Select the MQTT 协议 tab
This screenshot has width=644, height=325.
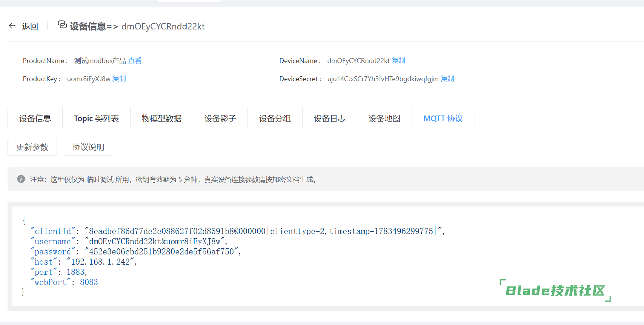coord(443,118)
